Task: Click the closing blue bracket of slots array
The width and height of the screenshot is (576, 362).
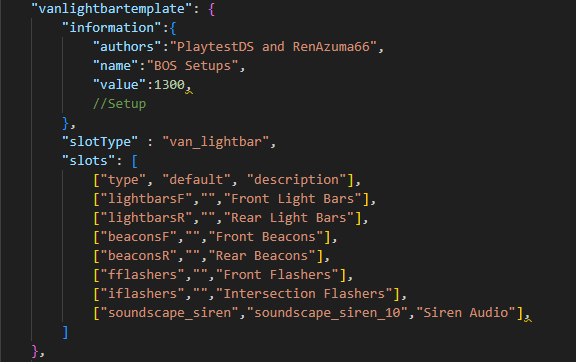Action: (65, 332)
